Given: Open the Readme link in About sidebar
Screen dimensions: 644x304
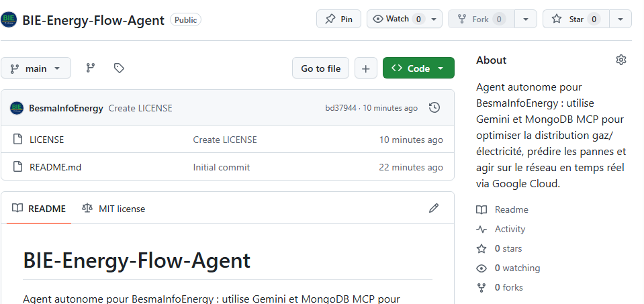Looking at the screenshot, I should 511,209.
